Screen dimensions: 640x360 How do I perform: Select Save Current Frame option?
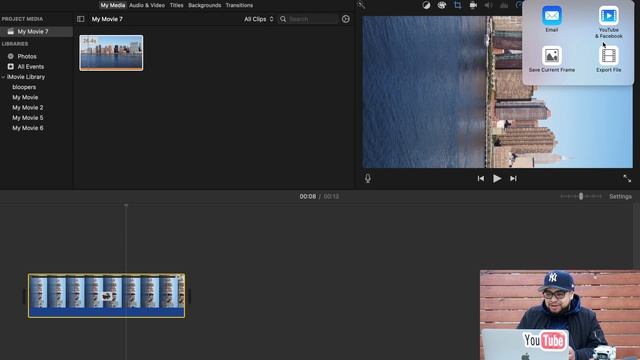point(552,59)
